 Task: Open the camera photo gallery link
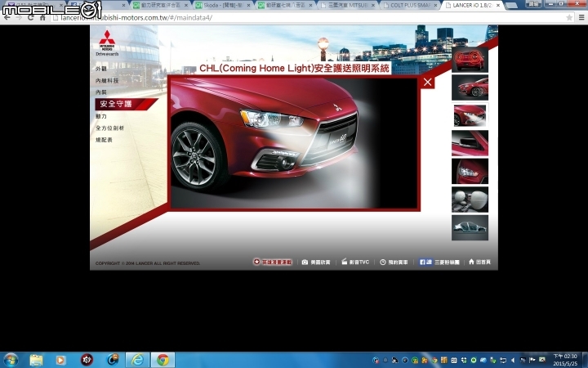coord(316,263)
